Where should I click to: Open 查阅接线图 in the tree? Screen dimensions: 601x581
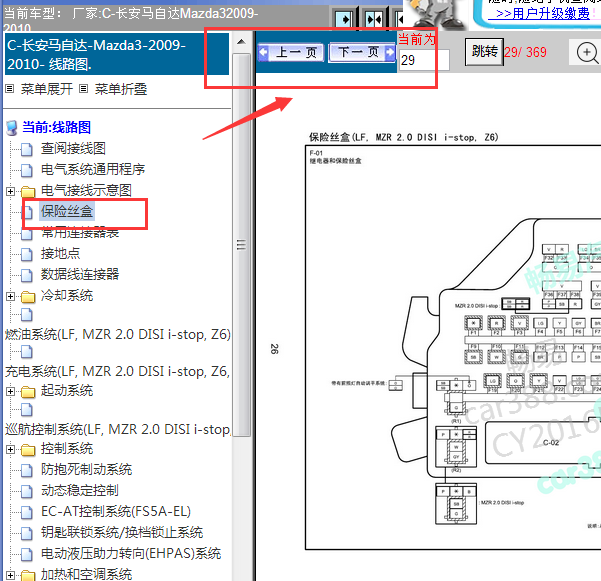(73, 148)
